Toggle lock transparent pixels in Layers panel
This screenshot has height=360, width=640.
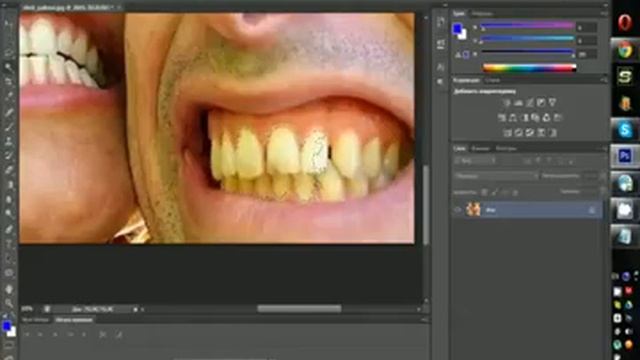(x=484, y=192)
